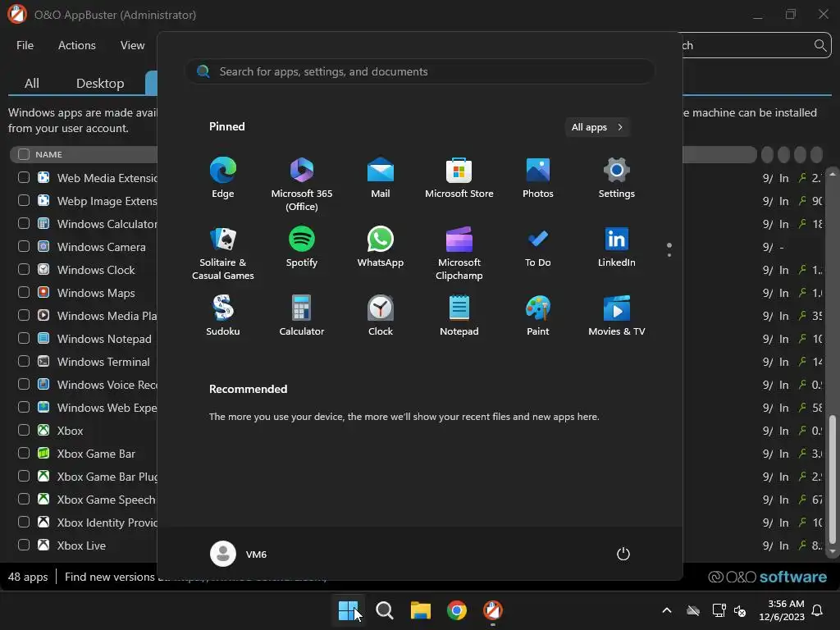Open the notification bell in system tray
840x630 pixels.
point(818,610)
